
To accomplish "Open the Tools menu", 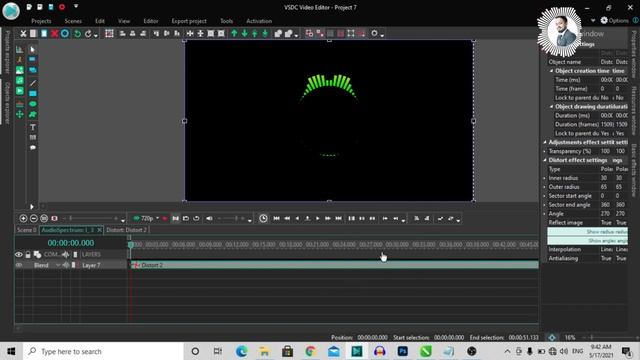I will [x=227, y=21].
